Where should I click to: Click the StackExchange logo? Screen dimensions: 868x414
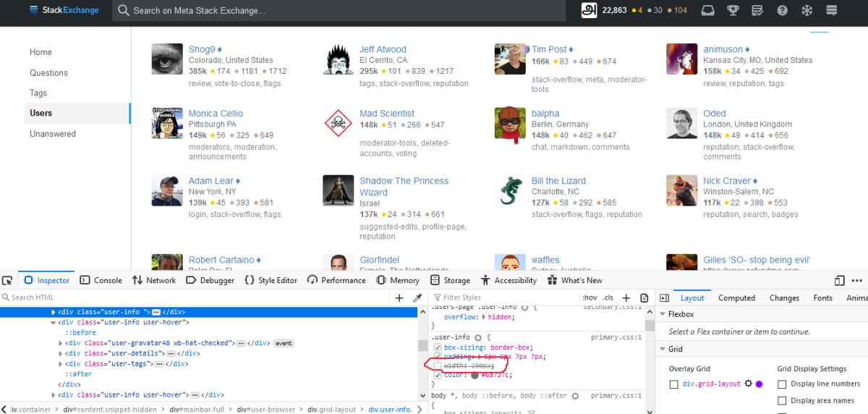pos(63,10)
